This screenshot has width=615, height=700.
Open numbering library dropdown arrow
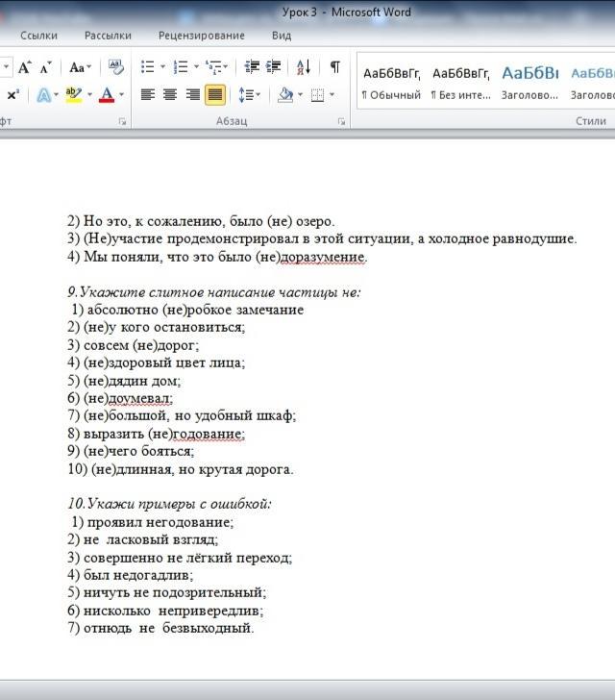tap(196, 67)
